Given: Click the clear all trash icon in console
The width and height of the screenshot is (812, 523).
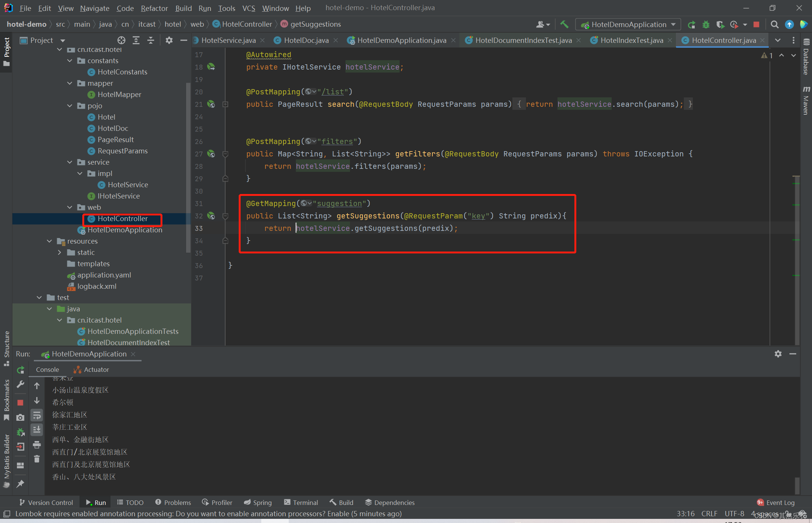Looking at the screenshot, I should pyautogui.click(x=37, y=459).
